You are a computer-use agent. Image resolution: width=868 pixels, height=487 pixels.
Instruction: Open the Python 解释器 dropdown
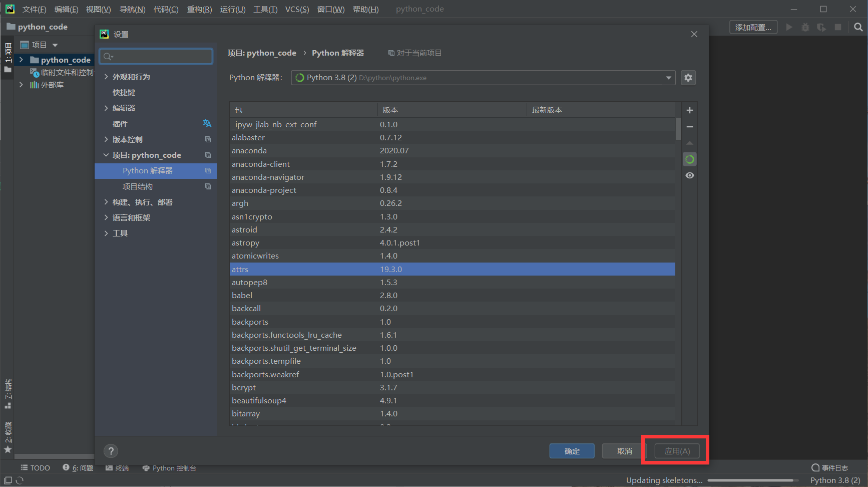pyautogui.click(x=483, y=78)
